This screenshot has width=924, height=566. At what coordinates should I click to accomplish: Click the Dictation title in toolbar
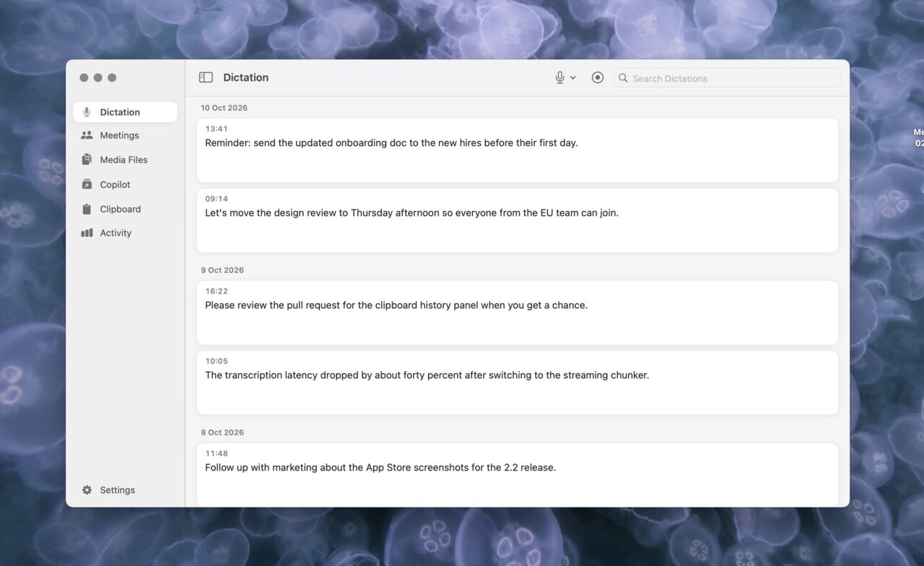click(245, 77)
